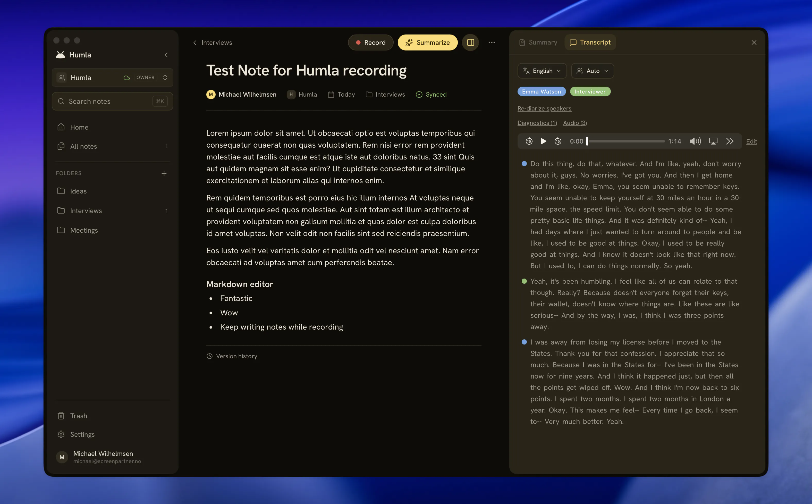The height and width of the screenshot is (504, 812).
Task: Select the Emma Watson speaker tag
Action: (542, 91)
